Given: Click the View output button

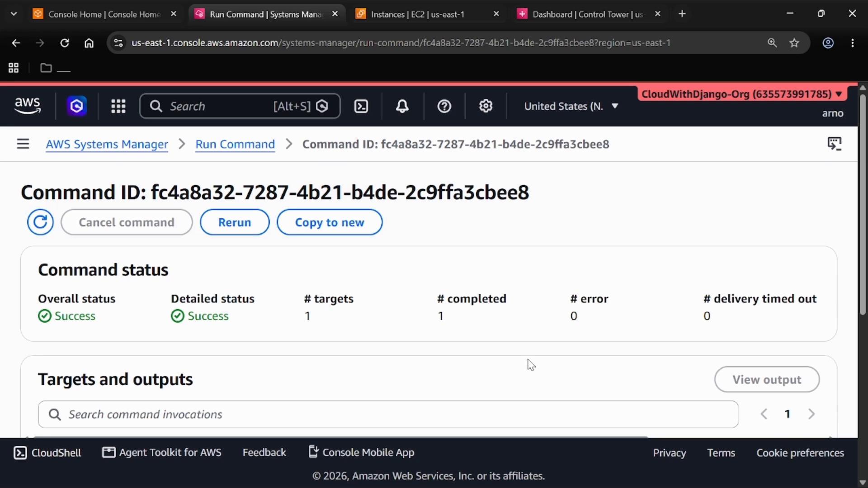Looking at the screenshot, I should pos(767,380).
